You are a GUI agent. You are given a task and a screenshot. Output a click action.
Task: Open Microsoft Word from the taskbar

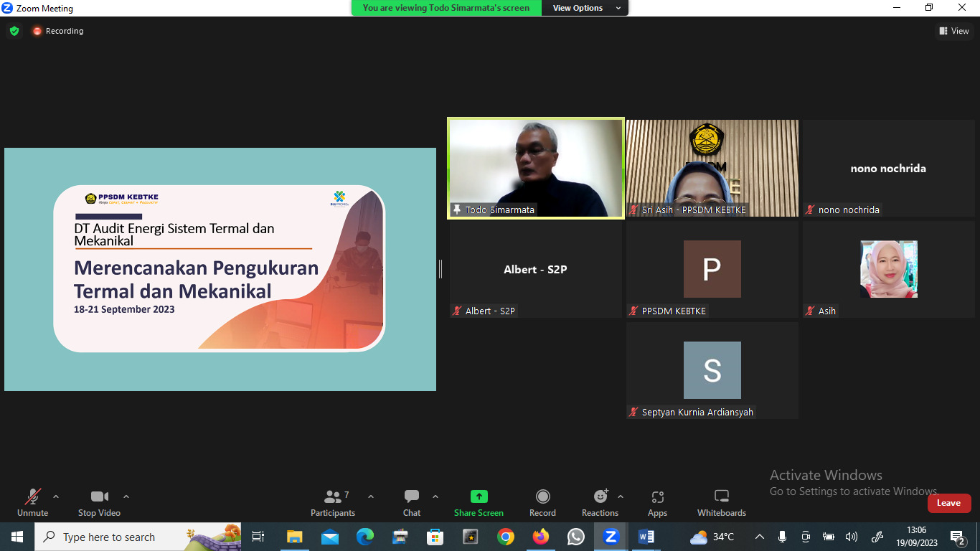coord(646,537)
